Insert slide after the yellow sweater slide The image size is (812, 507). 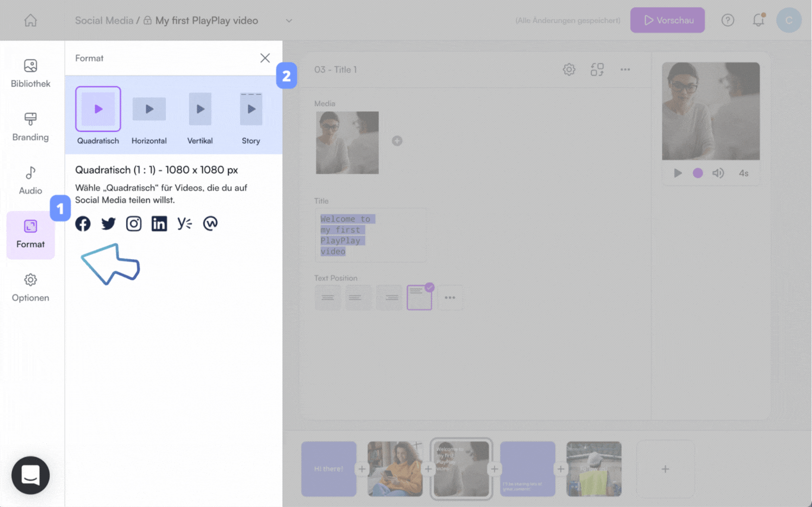click(428, 469)
